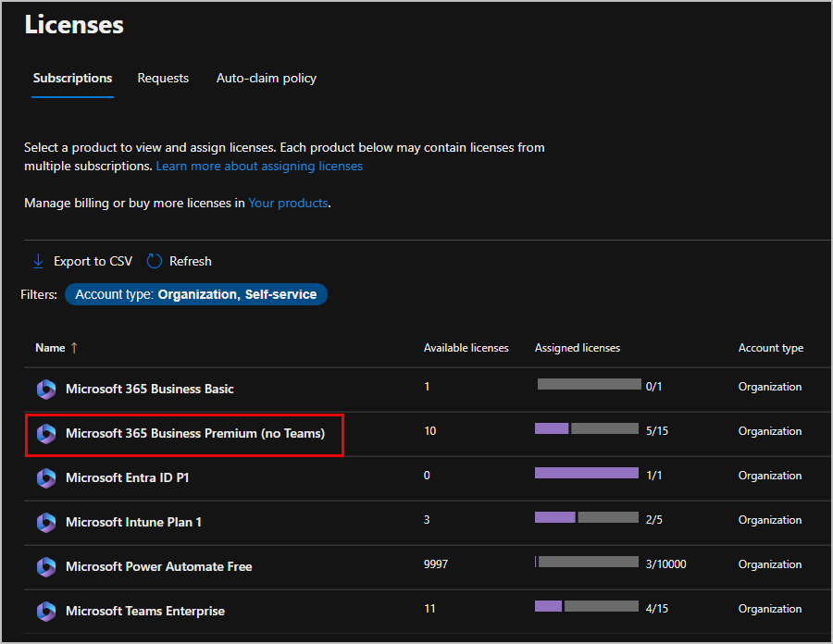The image size is (833, 644).
Task: Click the Available licenses column header
Action: click(466, 348)
